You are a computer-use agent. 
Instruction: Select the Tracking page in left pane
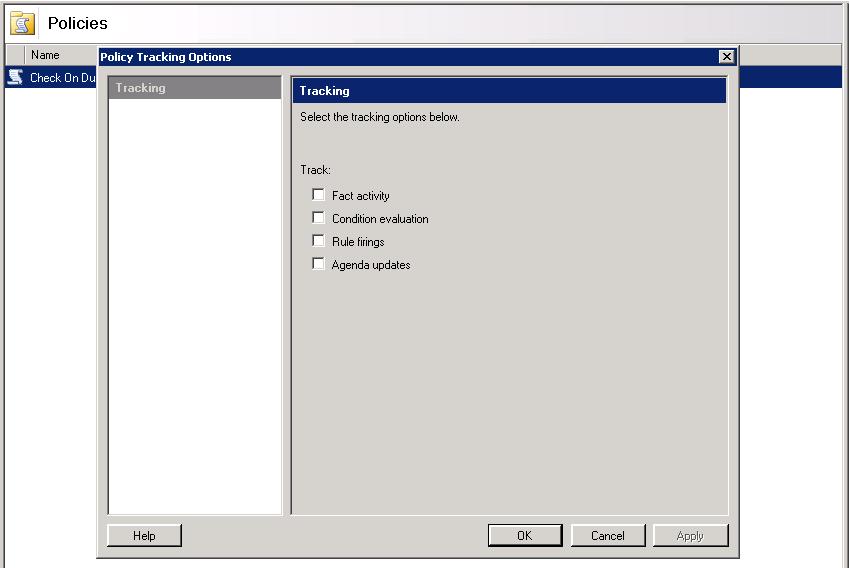tap(195, 88)
